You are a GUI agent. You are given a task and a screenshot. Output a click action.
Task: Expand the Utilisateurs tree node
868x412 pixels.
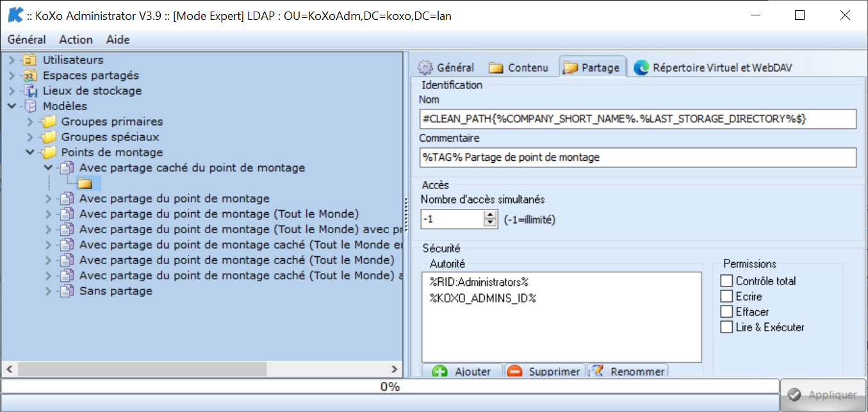(x=12, y=60)
